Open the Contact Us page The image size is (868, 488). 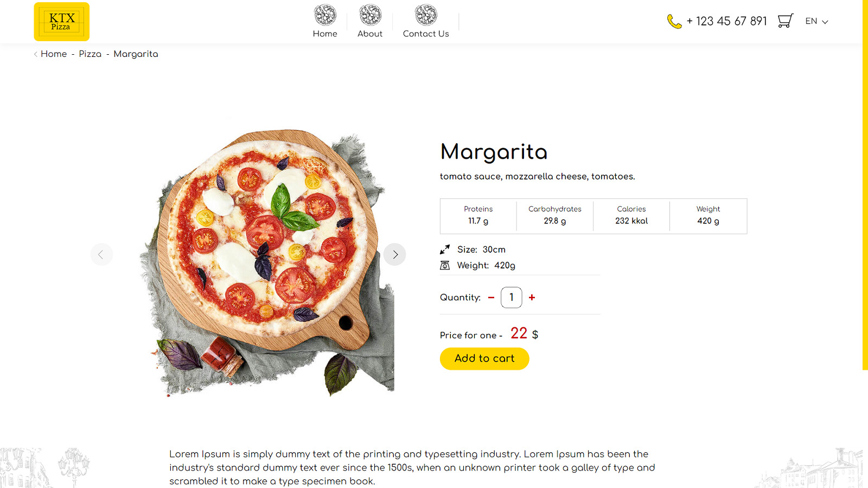pos(425,33)
